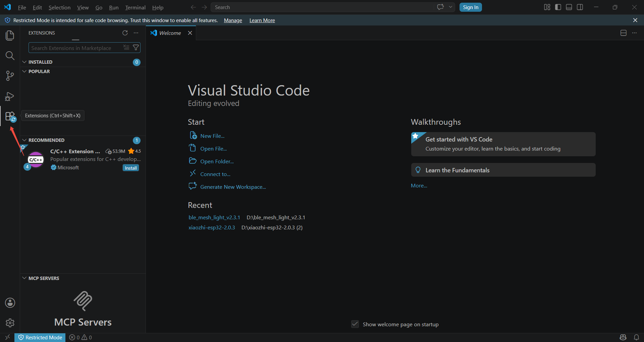The image size is (644, 342).
Task: Click the Open Folder... link
Action: (217, 161)
